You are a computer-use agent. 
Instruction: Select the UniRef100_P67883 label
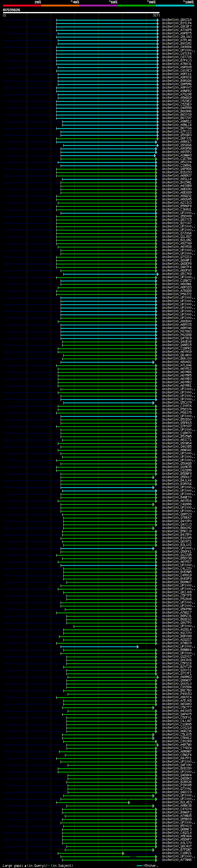point(177,331)
